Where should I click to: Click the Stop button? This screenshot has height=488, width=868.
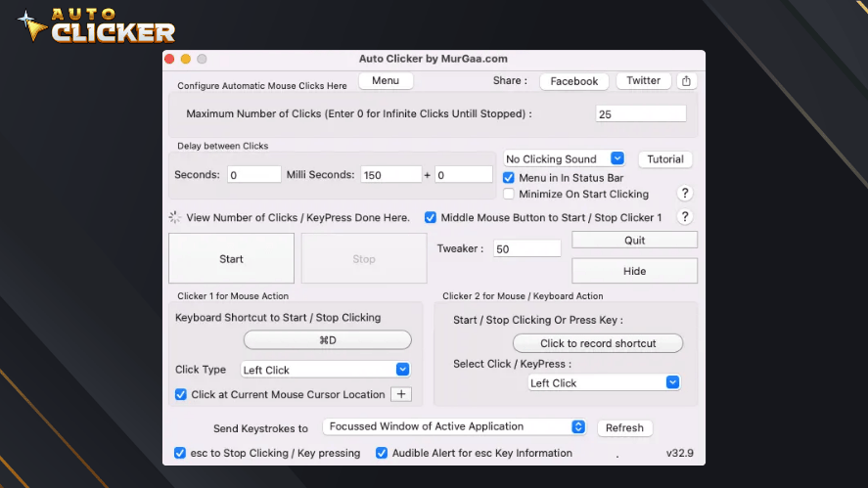tap(364, 258)
